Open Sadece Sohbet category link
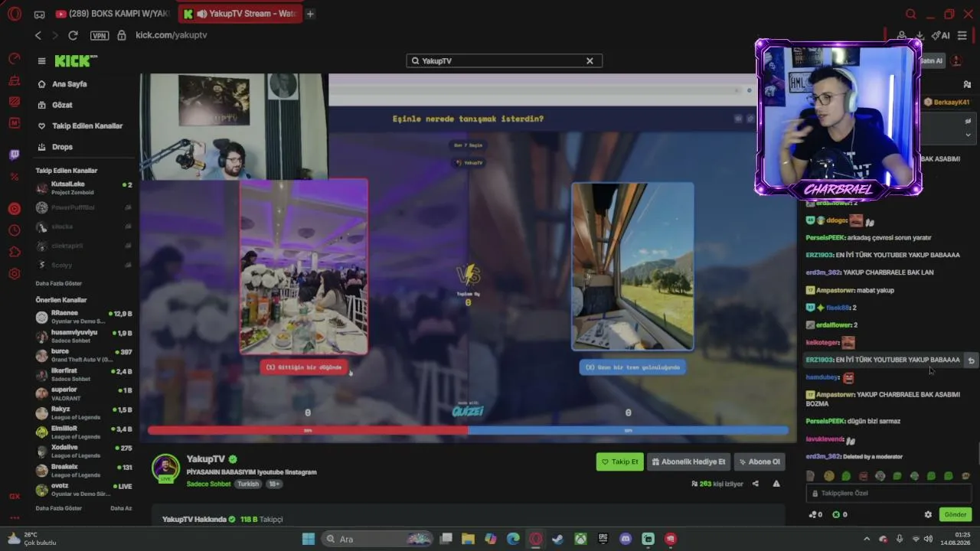 click(208, 484)
